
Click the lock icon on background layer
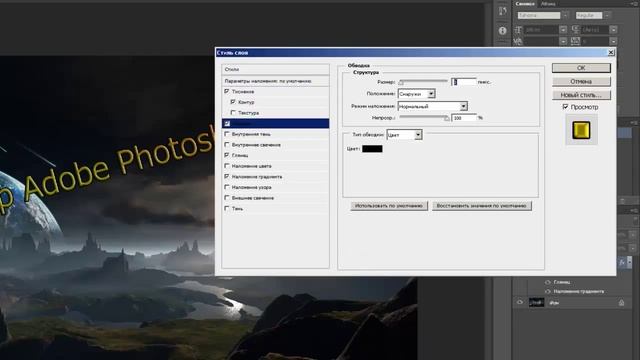pyautogui.click(x=621, y=303)
